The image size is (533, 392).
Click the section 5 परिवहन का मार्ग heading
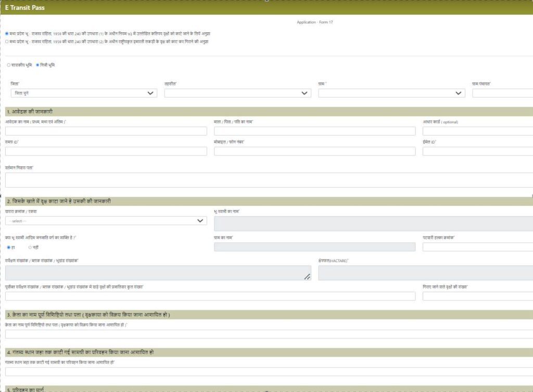point(26,389)
